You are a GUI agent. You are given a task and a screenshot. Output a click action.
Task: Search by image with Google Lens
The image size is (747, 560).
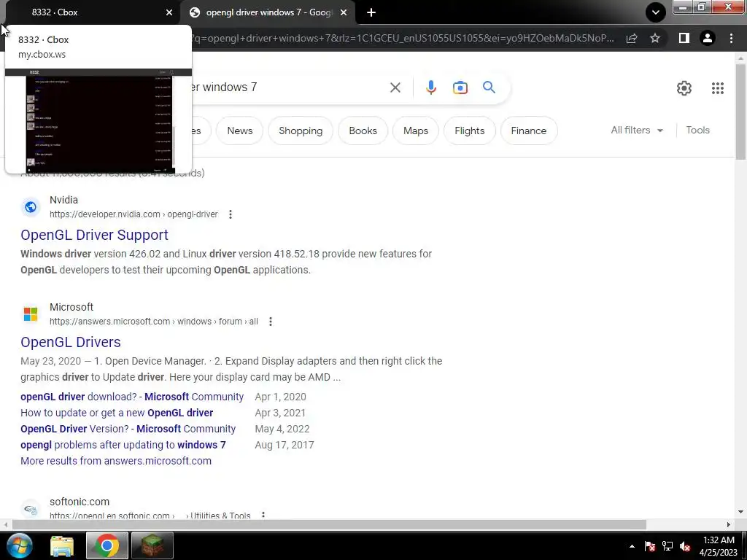tap(460, 87)
